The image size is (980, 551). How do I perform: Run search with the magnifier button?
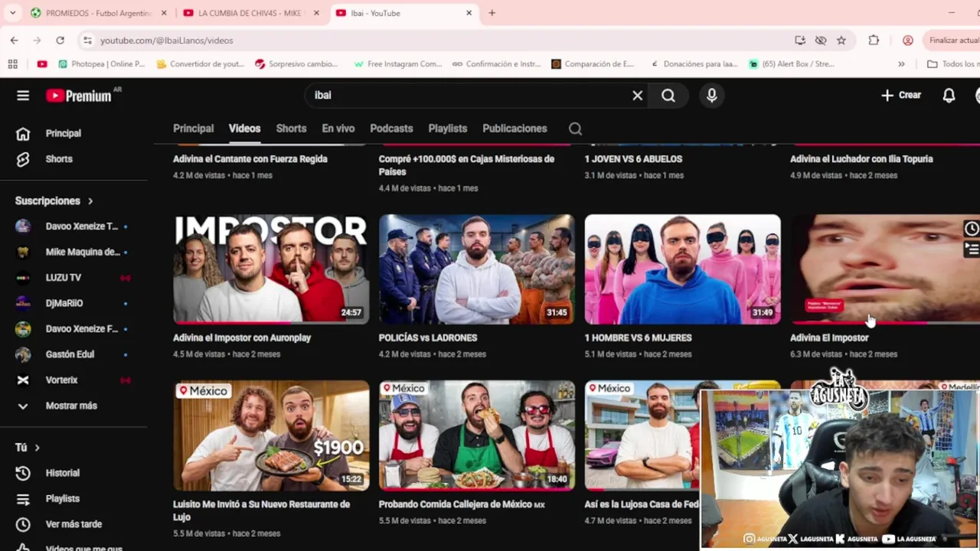tap(668, 95)
